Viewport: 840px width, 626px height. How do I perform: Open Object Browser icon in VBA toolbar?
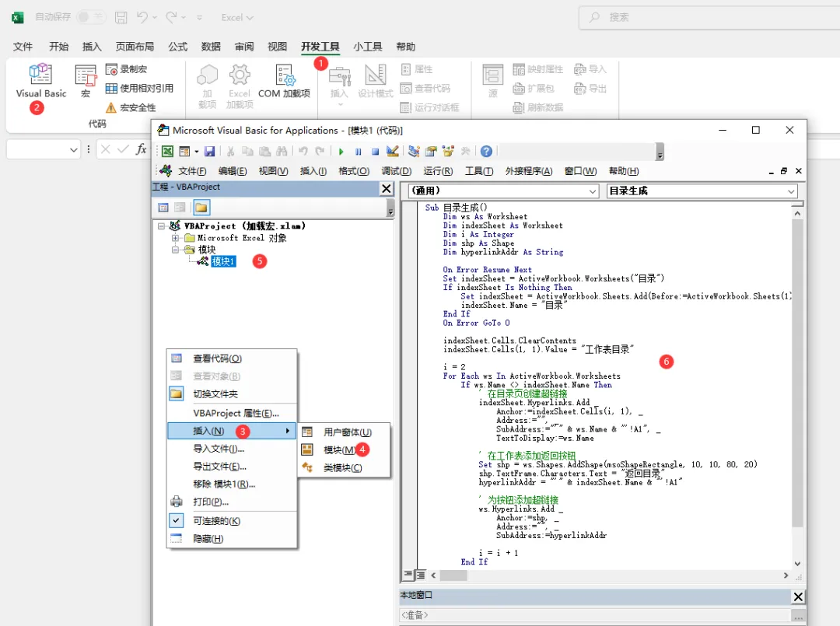(x=448, y=152)
